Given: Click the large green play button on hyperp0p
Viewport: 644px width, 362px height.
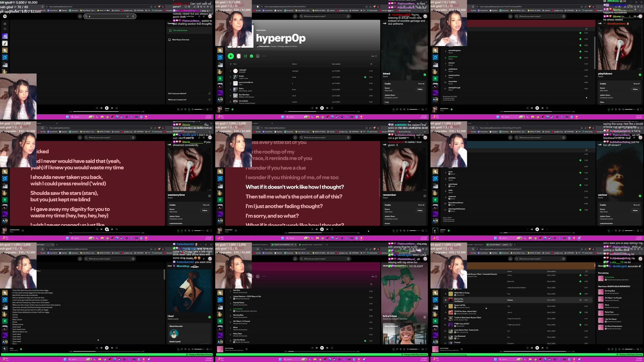Looking at the screenshot, I should [231, 56].
